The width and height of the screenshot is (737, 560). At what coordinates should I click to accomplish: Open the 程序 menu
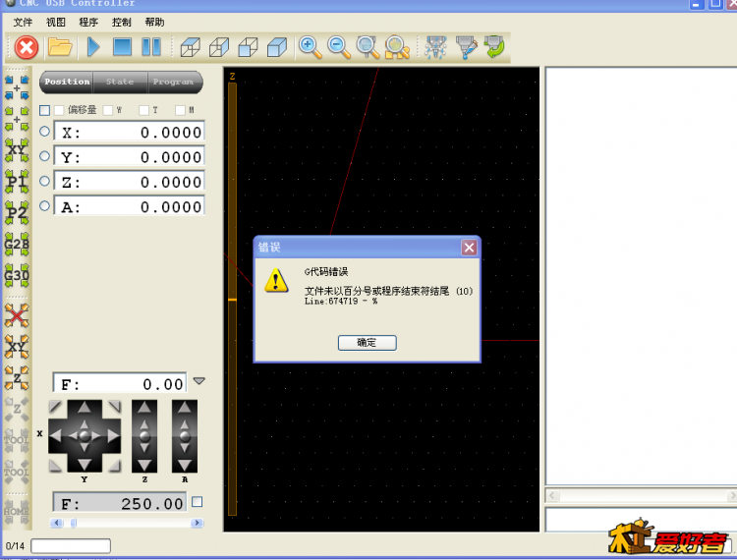pos(88,22)
